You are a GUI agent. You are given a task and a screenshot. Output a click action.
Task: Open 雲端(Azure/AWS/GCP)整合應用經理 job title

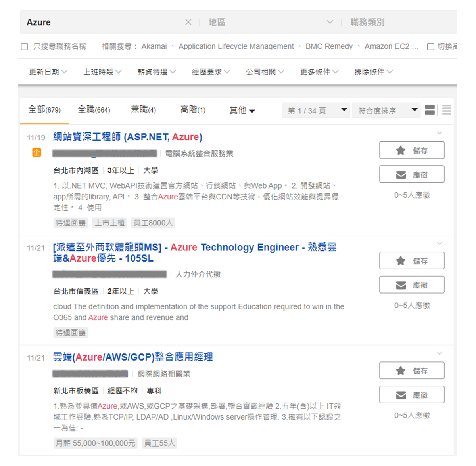coord(133,357)
